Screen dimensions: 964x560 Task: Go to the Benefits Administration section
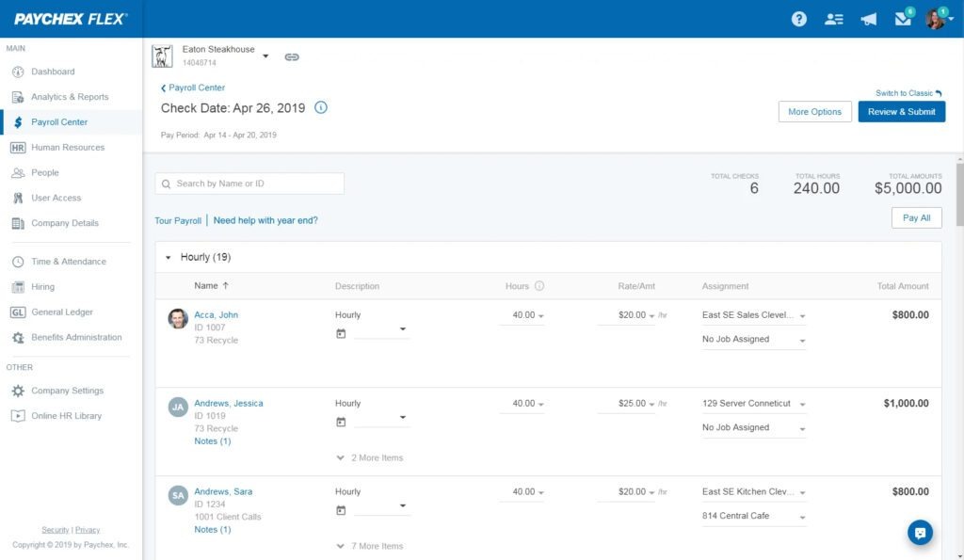pos(75,337)
